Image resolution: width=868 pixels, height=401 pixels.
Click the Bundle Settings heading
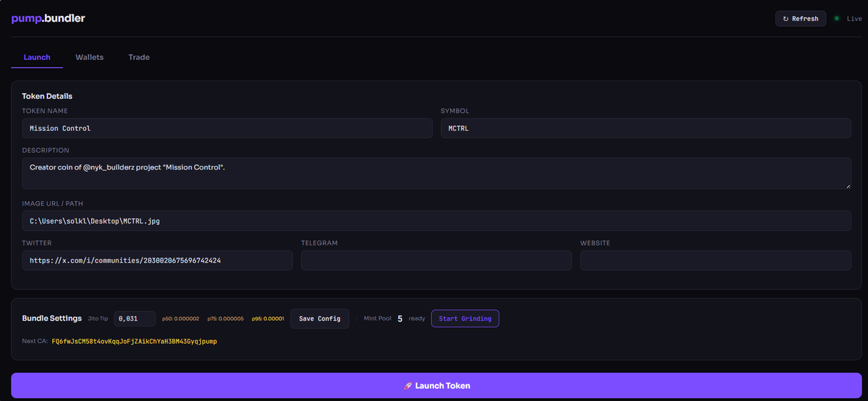52,318
